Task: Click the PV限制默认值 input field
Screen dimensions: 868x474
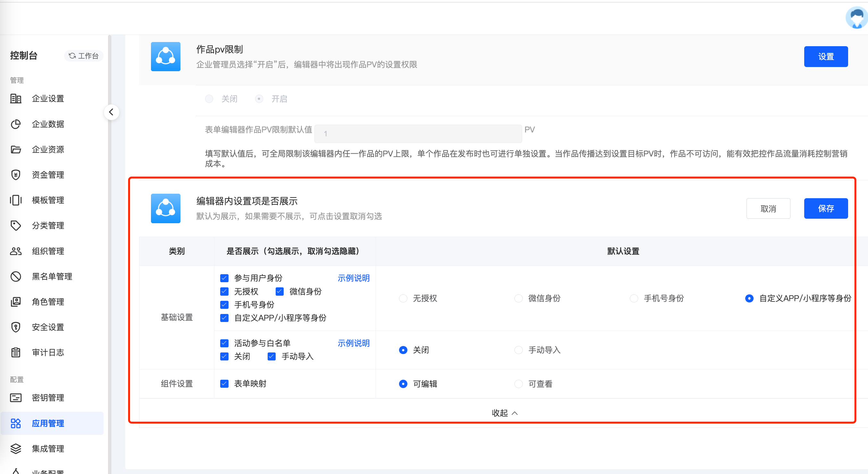Action: (418, 134)
